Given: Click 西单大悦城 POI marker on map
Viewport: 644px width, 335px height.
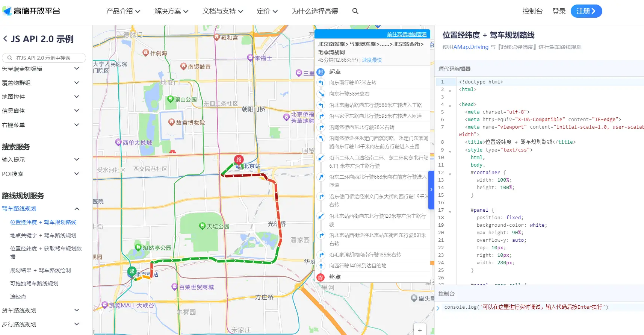Looking at the screenshot, I should pyautogui.click(x=118, y=142).
